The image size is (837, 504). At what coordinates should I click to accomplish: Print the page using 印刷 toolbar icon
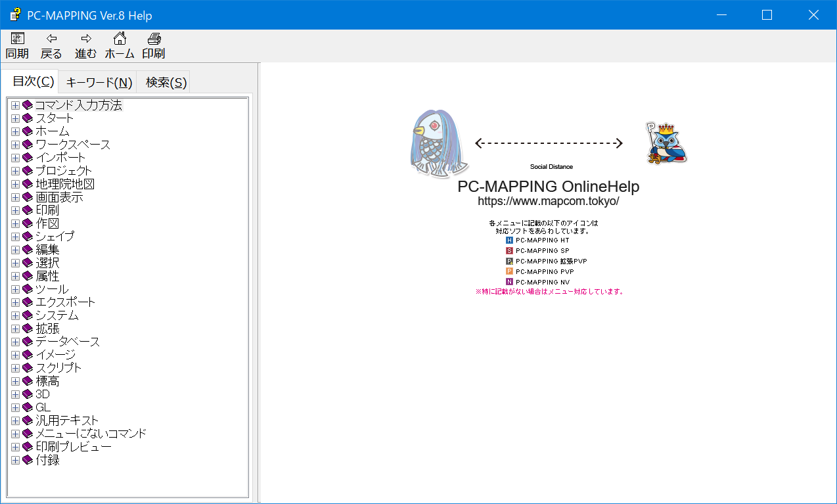(x=154, y=46)
